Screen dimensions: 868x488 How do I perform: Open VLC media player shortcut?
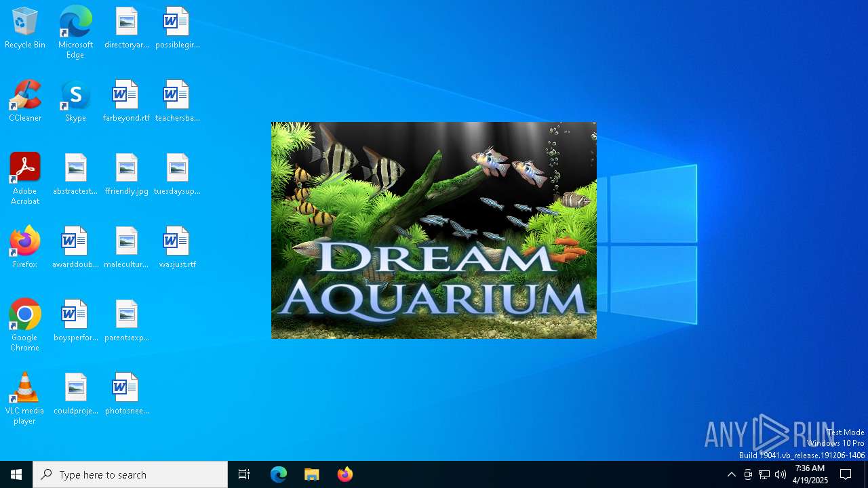coord(25,399)
